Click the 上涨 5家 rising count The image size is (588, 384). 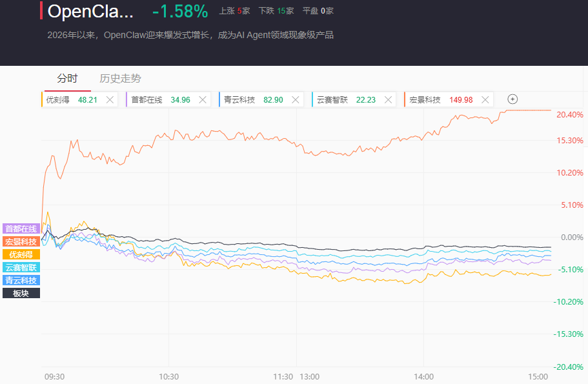pyautogui.click(x=234, y=11)
